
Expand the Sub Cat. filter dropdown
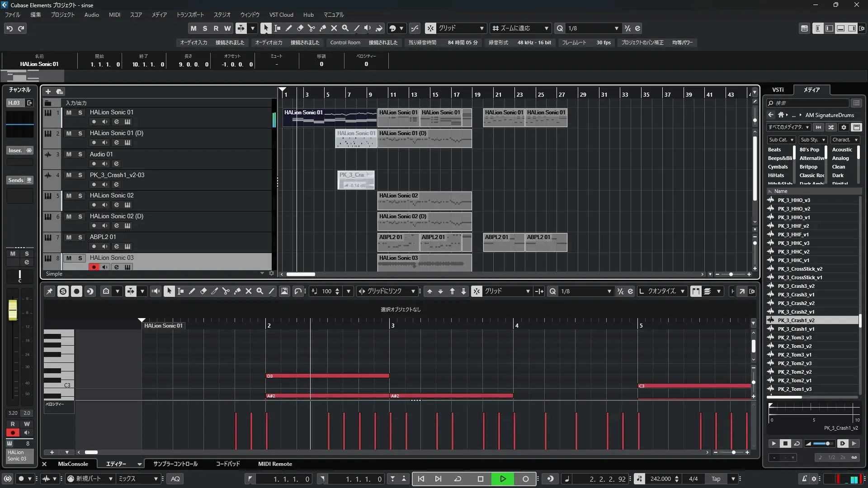781,140
